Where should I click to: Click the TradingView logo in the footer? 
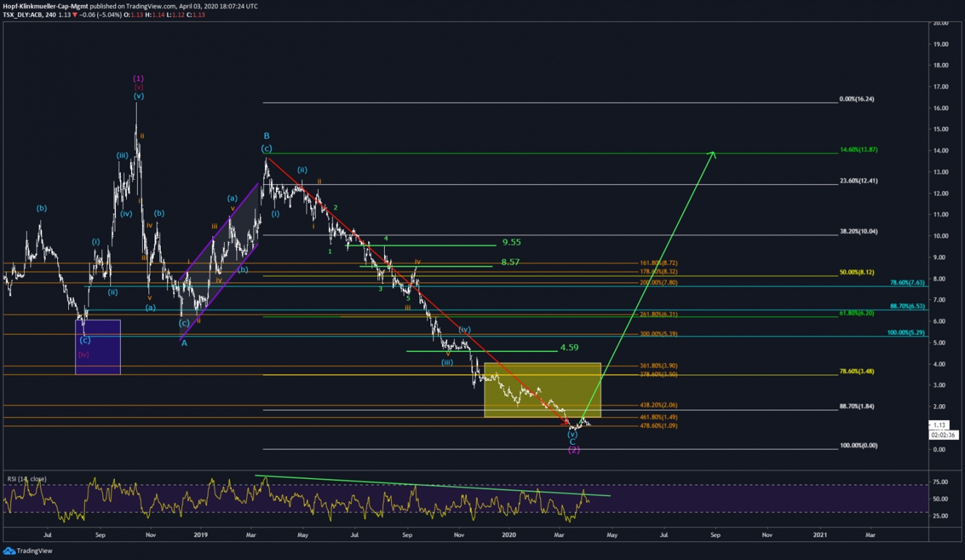28,551
